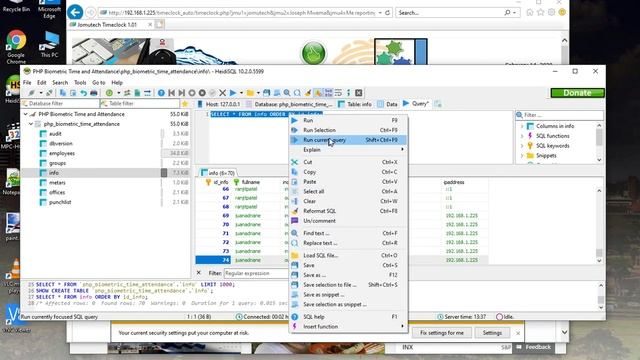Viewport: 640px width, 360px height.
Task: Click the save floppy toolbar icon
Action: pyautogui.click(x=266, y=93)
